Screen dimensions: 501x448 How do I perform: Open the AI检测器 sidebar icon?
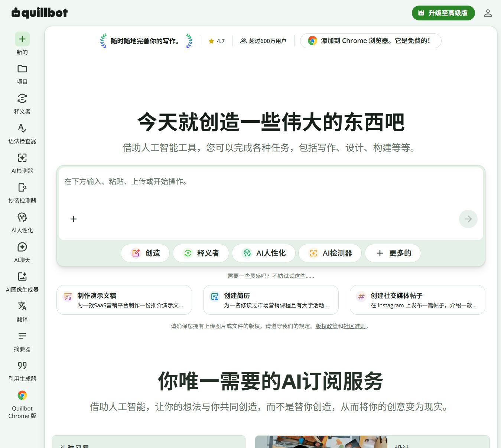(x=22, y=158)
